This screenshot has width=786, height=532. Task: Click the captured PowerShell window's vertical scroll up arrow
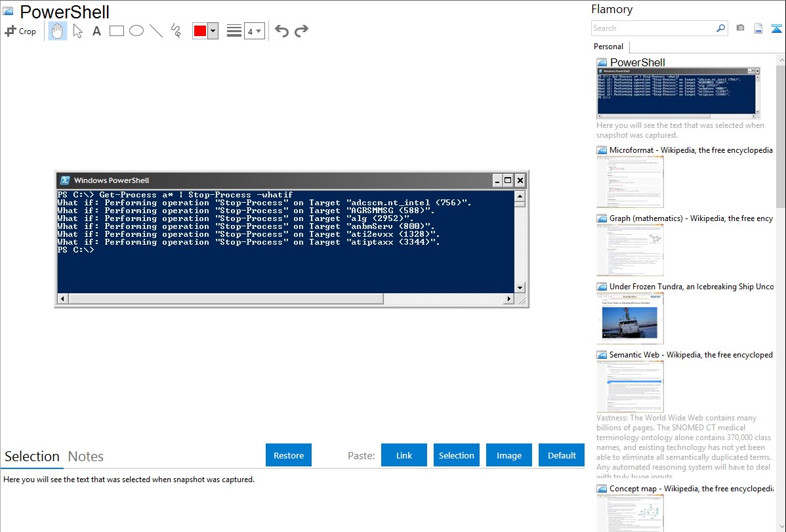[520, 196]
